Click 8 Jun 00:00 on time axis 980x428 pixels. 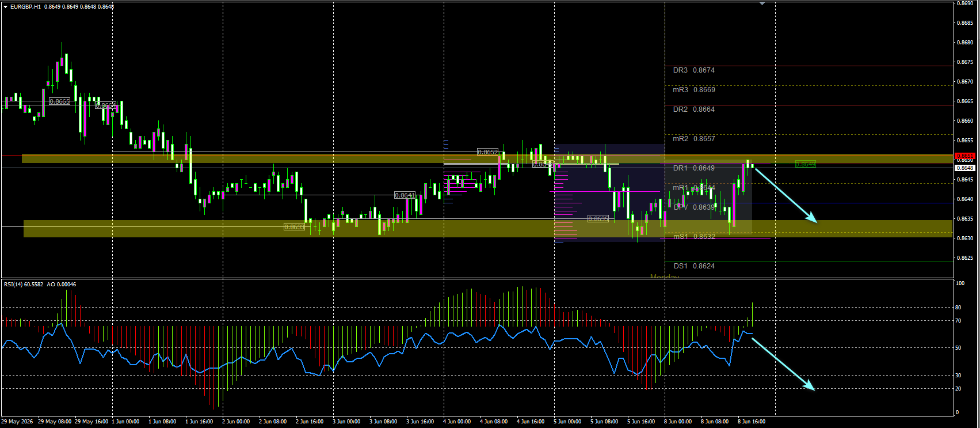pyautogui.click(x=678, y=422)
